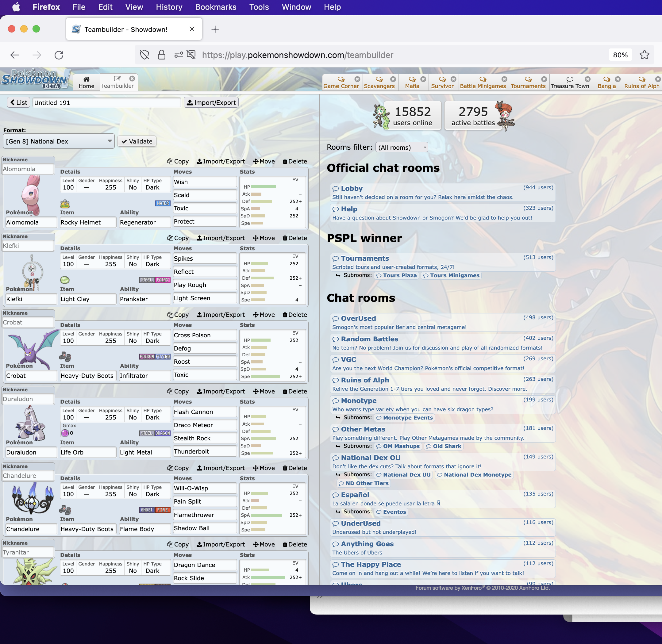Edit Crobat's item field Heavy-Duty Boots
The height and width of the screenshot is (644, 662).
point(88,376)
